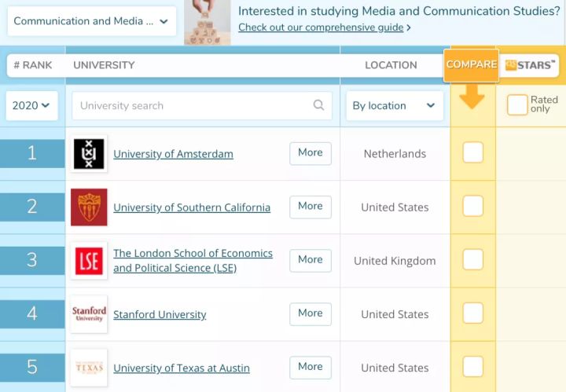Tick compare checkbox for University of Amsterdam
Screen dimensions: 566x392
473,153
